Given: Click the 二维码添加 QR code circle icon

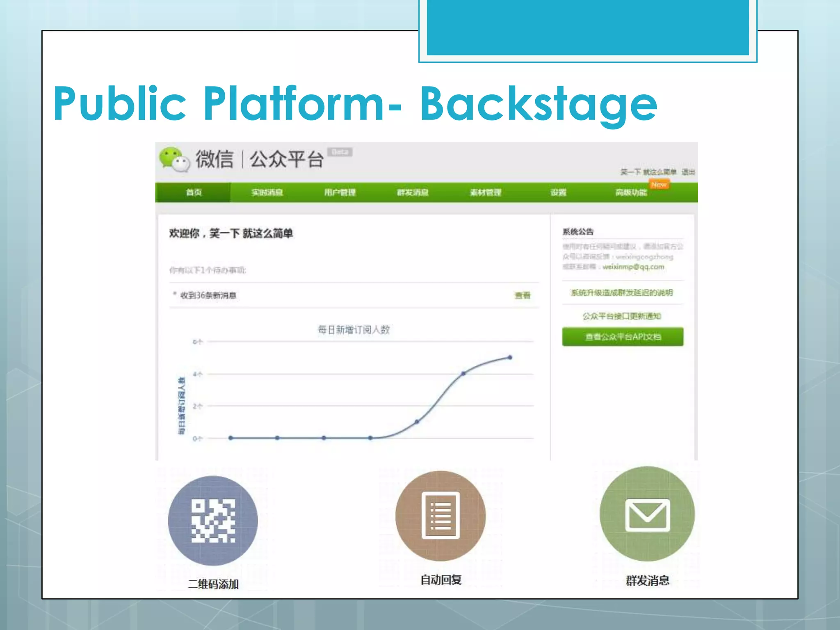Looking at the screenshot, I should pos(213,520).
